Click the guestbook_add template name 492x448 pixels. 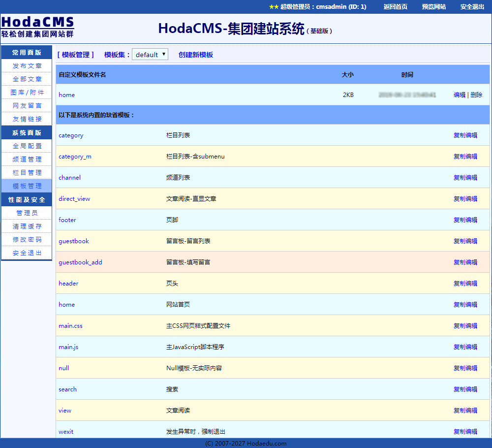pos(80,262)
